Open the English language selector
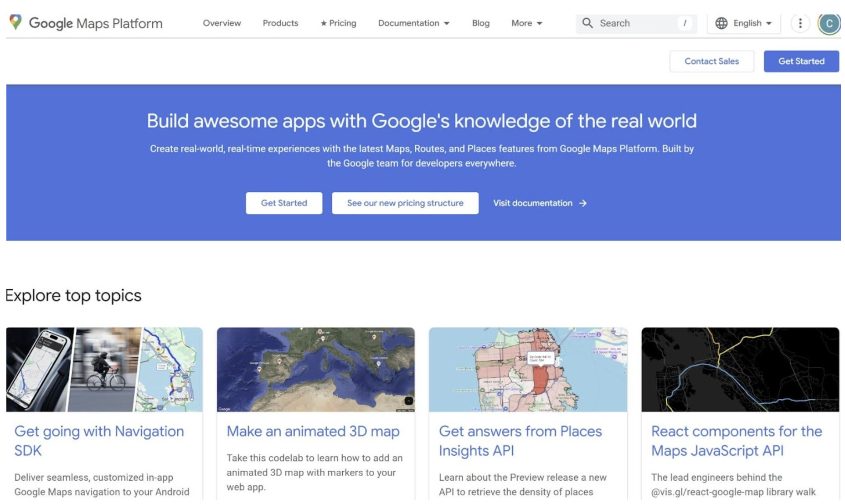845x504 pixels. (x=744, y=23)
